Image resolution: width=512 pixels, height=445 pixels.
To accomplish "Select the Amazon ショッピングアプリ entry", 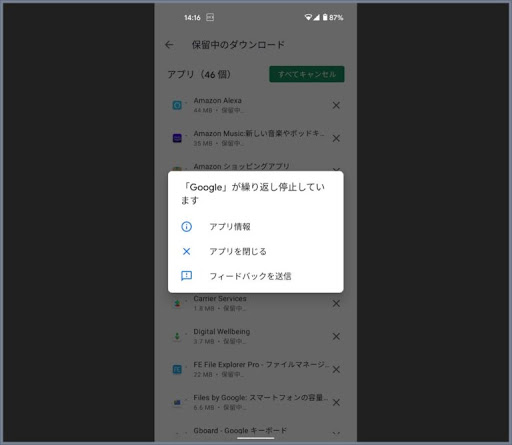I will point(241,166).
